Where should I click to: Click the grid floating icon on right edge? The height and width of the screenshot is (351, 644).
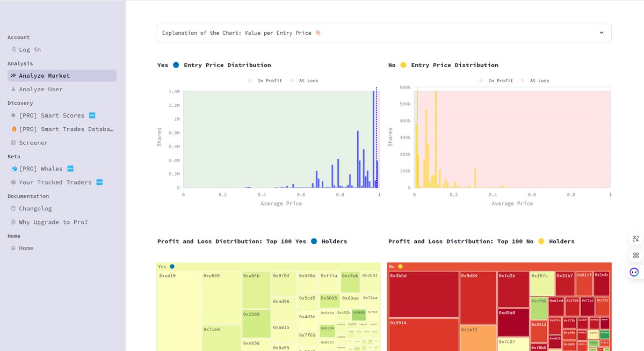[x=635, y=255]
